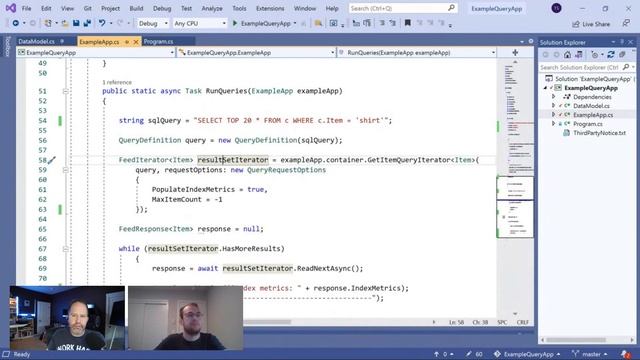Open the user account avatar
Screen dimensions: 640x360
tap(556, 8)
